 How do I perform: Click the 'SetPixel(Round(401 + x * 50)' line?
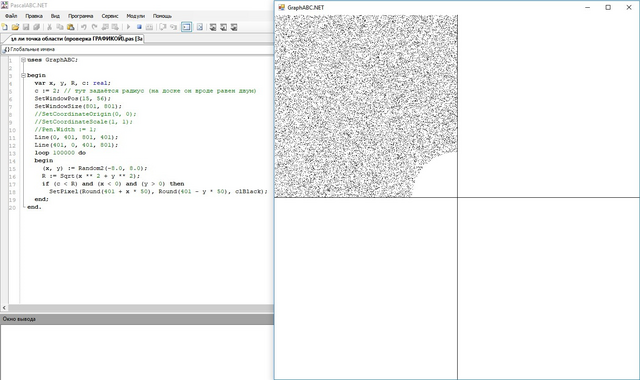click(x=158, y=191)
